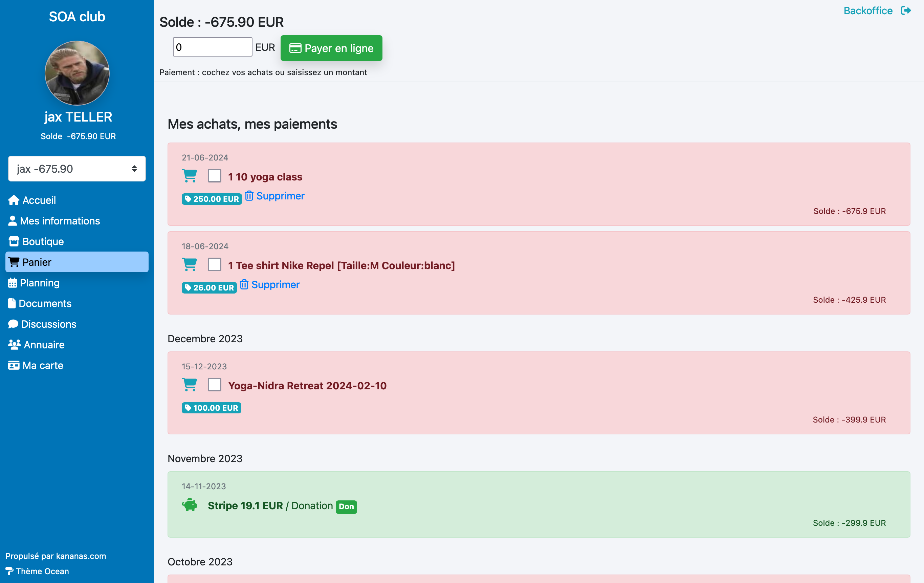The height and width of the screenshot is (583, 924).
Task: Click the cart icon of Tee shirt Nike Repel
Action: 190,264
